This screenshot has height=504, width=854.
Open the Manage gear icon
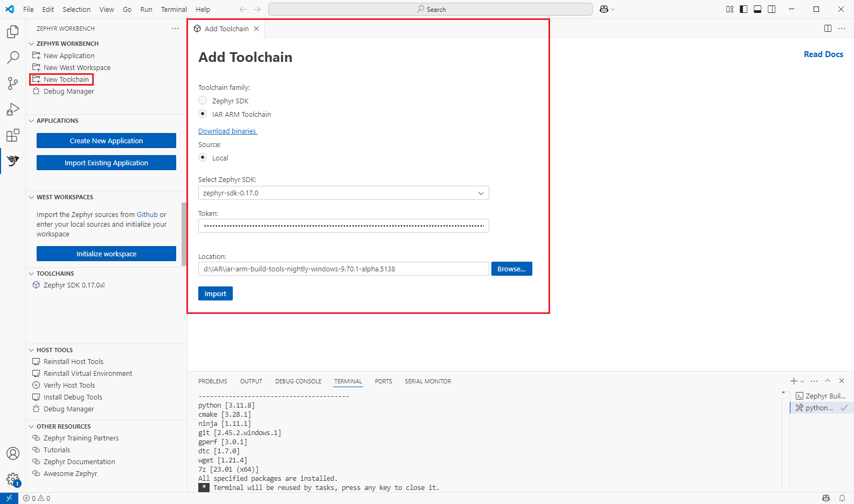(13, 479)
